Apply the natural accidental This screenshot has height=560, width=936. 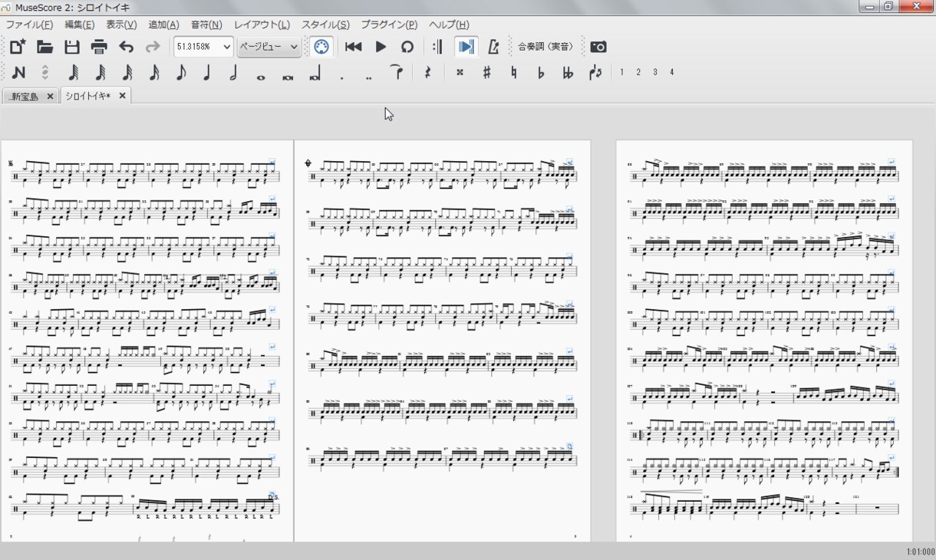[513, 72]
